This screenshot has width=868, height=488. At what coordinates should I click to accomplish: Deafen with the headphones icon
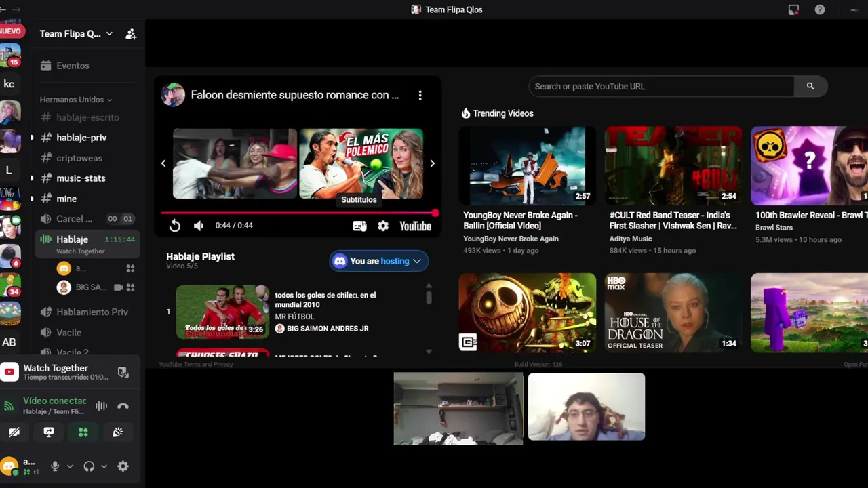coord(89,466)
